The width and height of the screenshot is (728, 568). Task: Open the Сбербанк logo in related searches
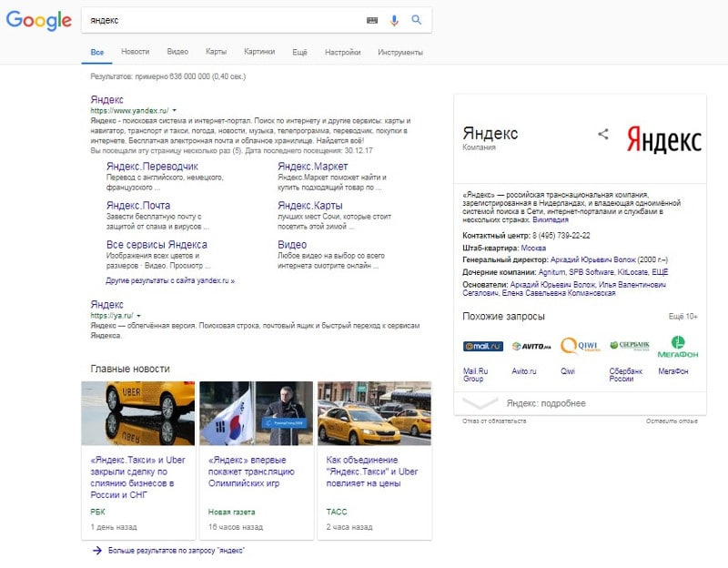[630, 346]
